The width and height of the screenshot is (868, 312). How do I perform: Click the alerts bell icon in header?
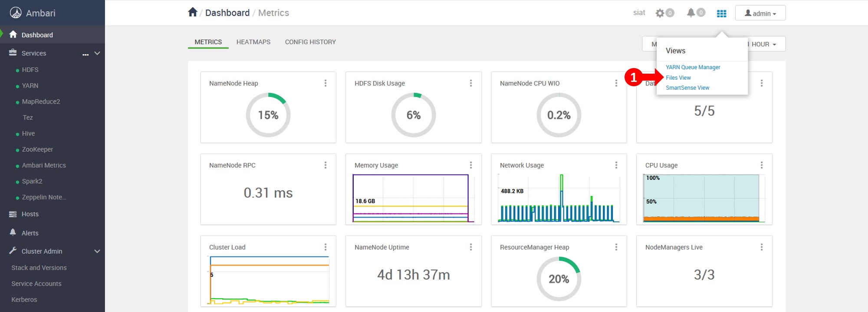click(x=691, y=13)
